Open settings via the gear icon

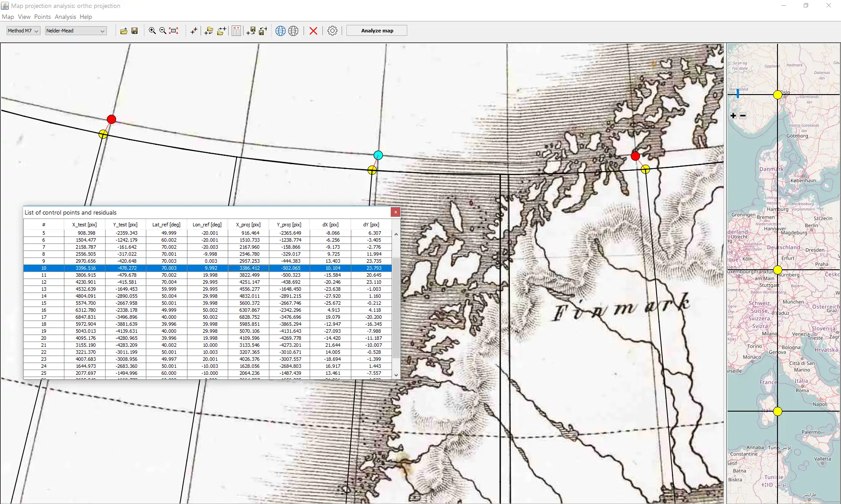click(x=332, y=31)
